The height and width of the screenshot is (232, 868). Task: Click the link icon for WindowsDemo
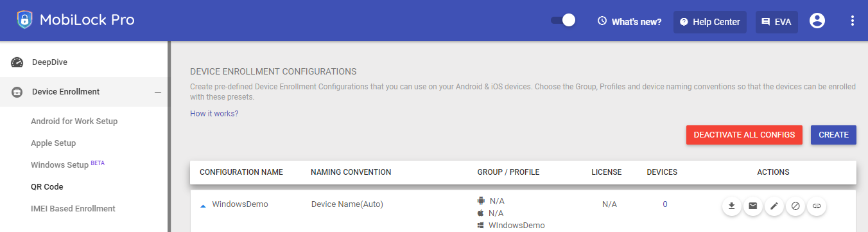(x=817, y=206)
